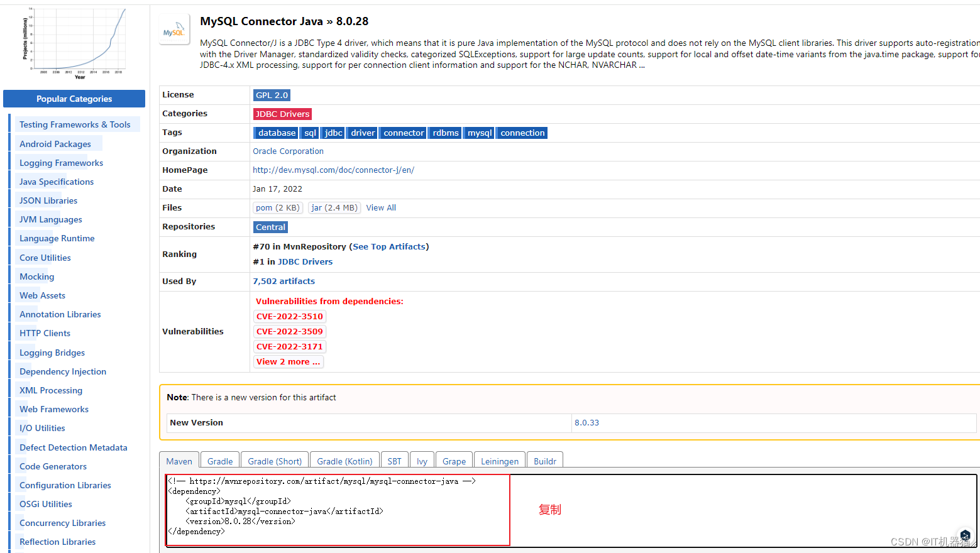Switch to the Gradle tab

click(220, 461)
